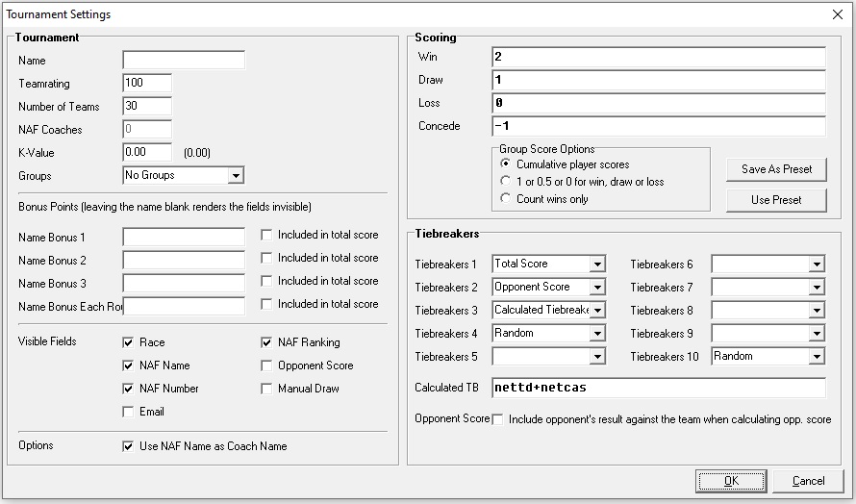The height and width of the screenshot is (504, 856).
Task: Click the Calculated TB formula field
Action: 659,388
